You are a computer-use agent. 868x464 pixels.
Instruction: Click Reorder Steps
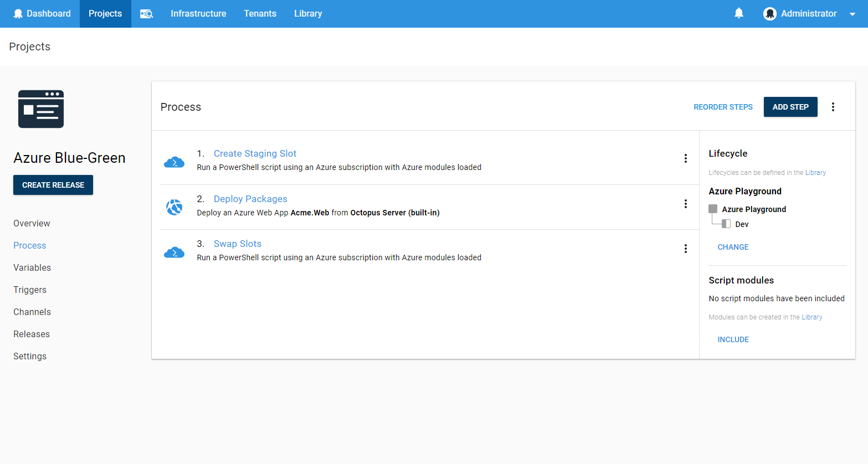click(723, 107)
